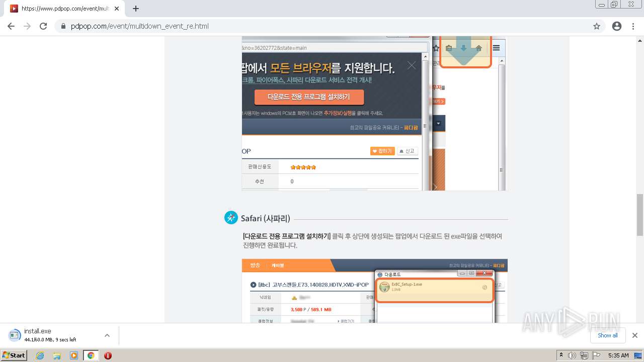Click the five-star seller rating

click(x=303, y=167)
